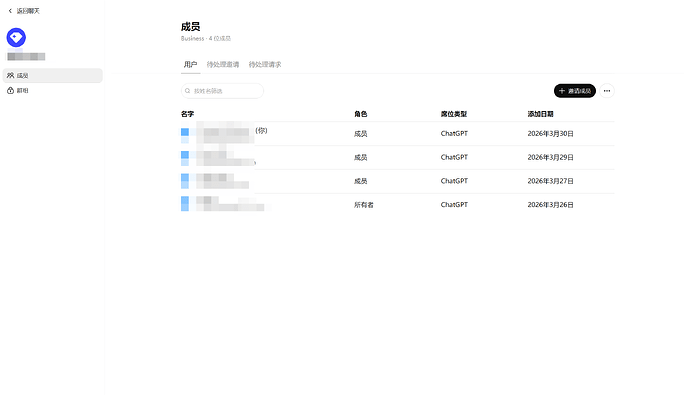Click avatar of member added 2026年3月27日
The height and width of the screenshot is (395, 690).
(185, 181)
